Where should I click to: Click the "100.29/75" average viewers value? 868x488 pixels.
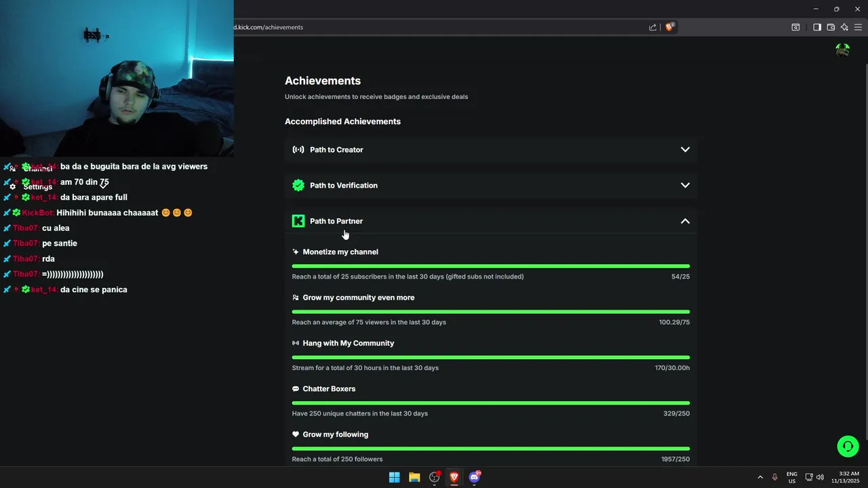pos(674,322)
